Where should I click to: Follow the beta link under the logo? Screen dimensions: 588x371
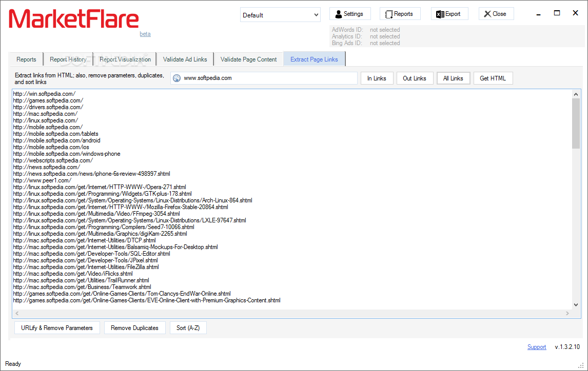pyautogui.click(x=145, y=34)
